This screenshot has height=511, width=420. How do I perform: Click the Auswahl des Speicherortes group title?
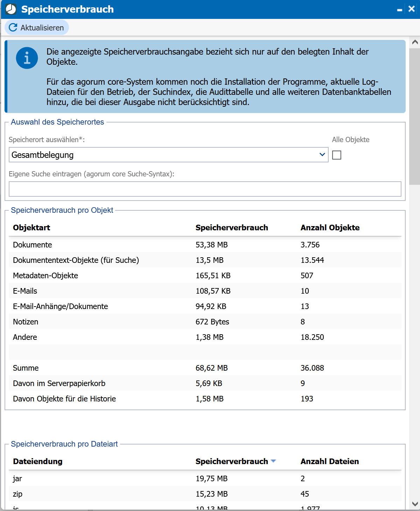click(57, 122)
